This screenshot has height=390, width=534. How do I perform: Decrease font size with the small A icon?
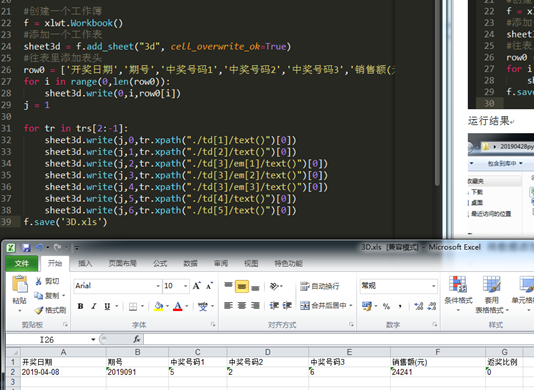(x=209, y=286)
